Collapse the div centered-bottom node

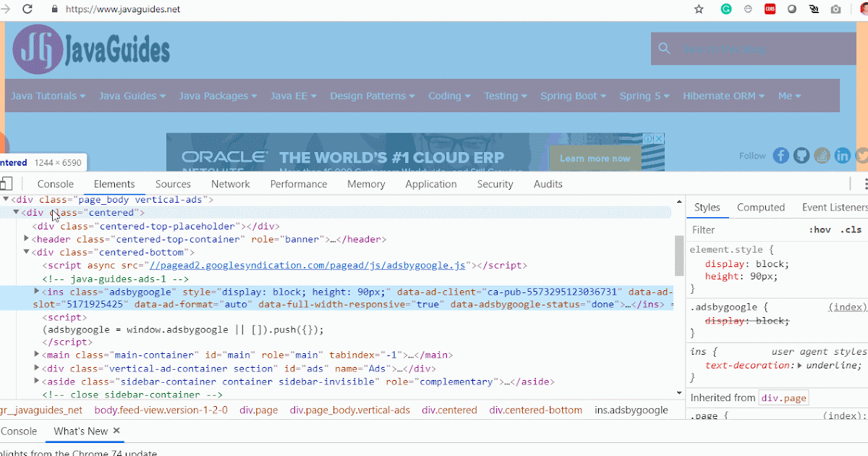point(27,253)
